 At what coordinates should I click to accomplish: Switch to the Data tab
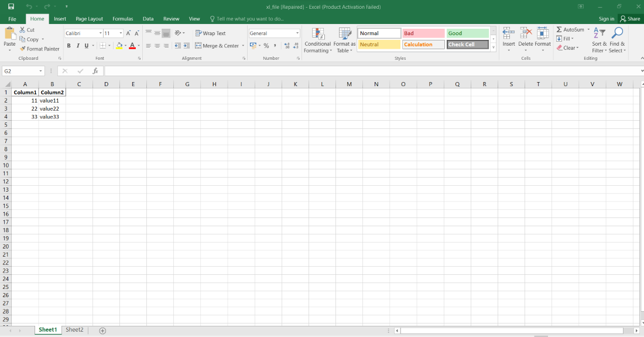[148, 19]
